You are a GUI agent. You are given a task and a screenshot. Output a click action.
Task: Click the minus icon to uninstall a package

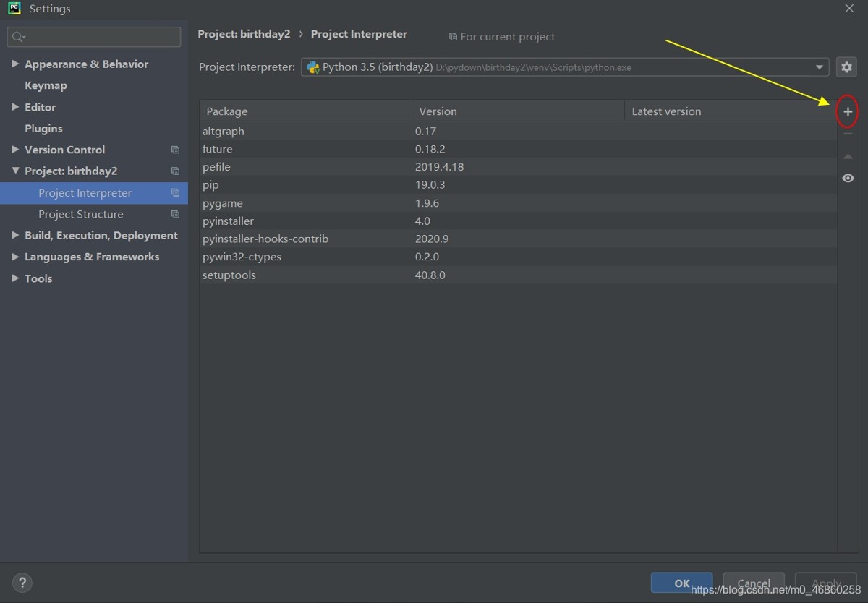(848, 134)
